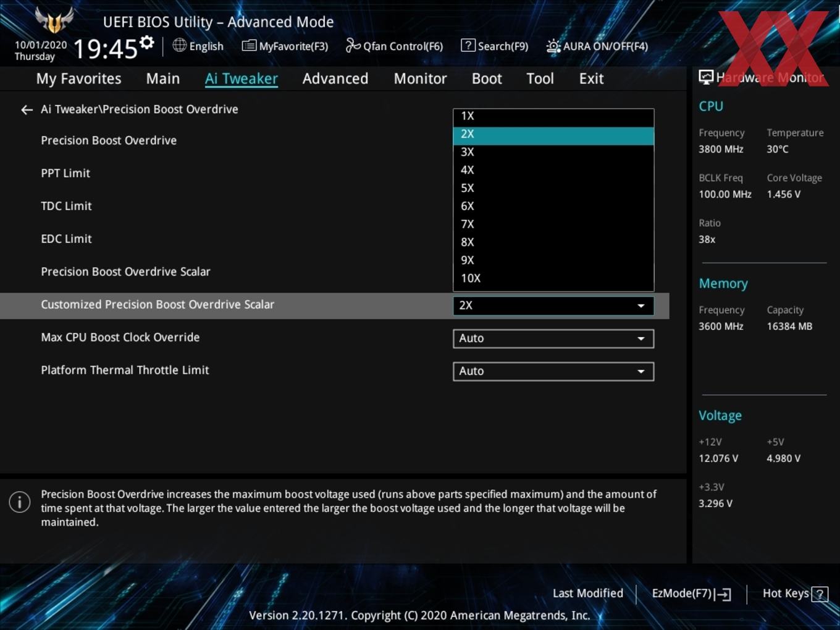The width and height of the screenshot is (840, 630).
Task: Click +5V value 4.980 V
Action: click(784, 459)
